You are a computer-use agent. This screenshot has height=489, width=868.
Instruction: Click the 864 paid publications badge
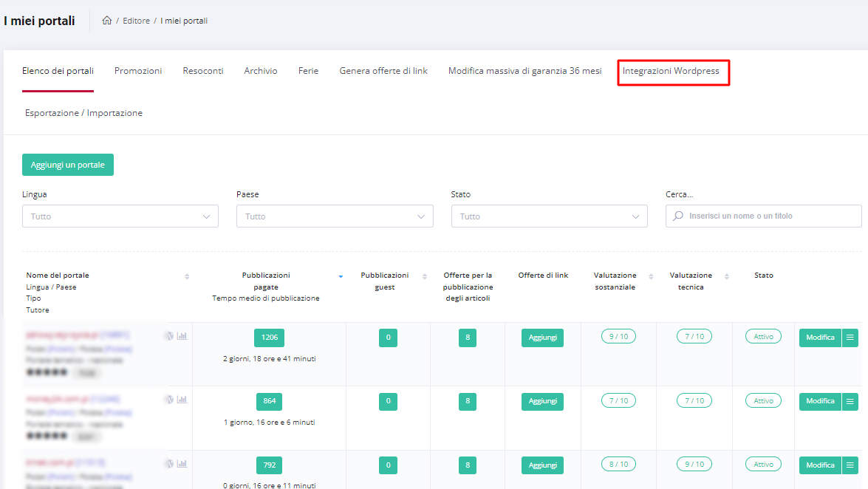pos(270,402)
